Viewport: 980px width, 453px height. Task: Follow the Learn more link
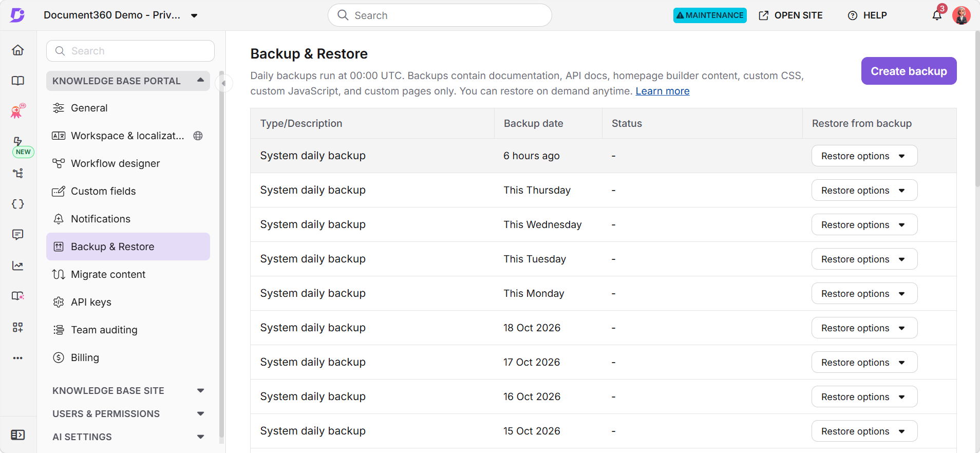pyautogui.click(x=663, y=91)
